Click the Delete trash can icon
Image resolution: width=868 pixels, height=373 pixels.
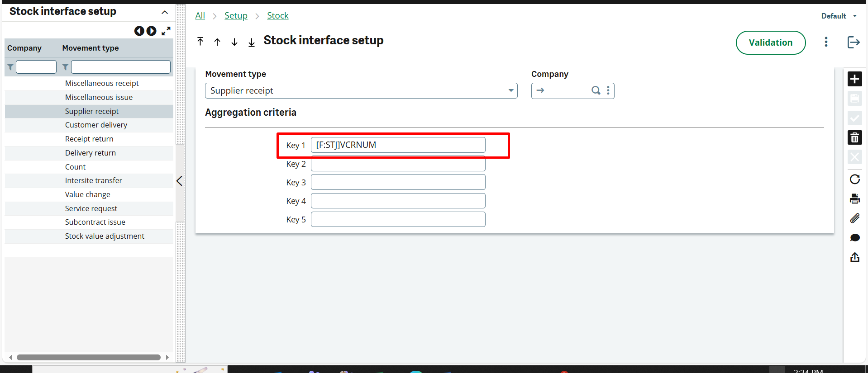(854, 137)
